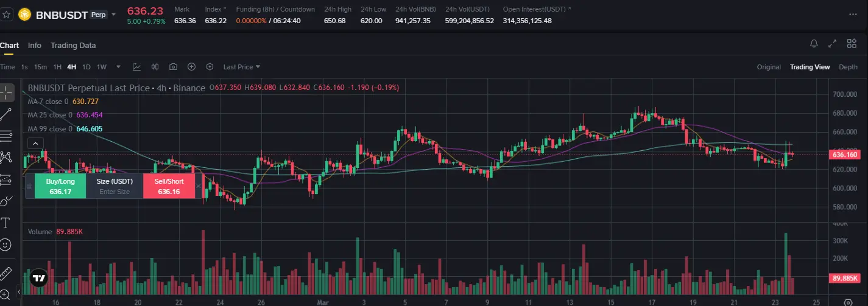
Task: Activate the zoom in tool
Action: click(x=6, y=294)
